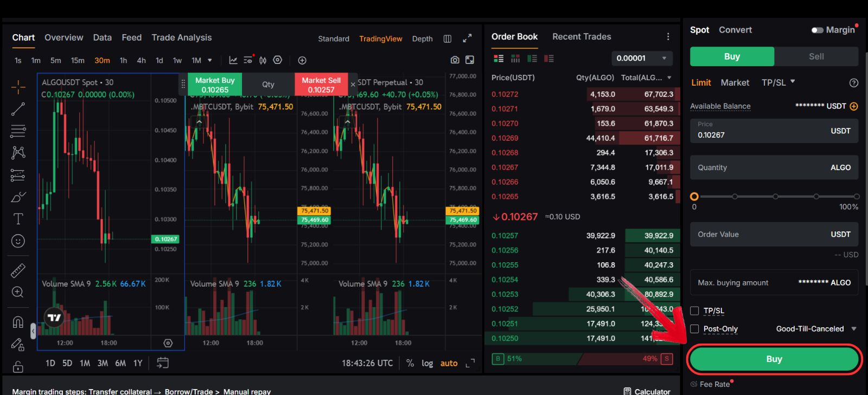Image resolution: width=868 pixels, height=395 pixels.
Task: Toggle stay in drawing mode
Action: pyautogui.click(x=18, y=345)
